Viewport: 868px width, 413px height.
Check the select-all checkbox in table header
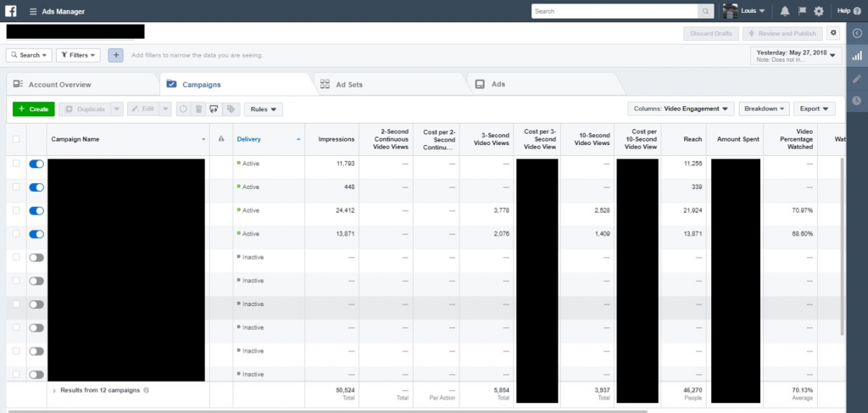click(x=16, y=140)
